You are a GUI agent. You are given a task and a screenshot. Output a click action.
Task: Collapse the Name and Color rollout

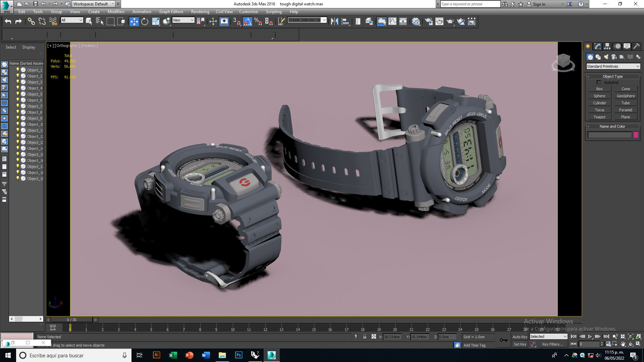612,126
